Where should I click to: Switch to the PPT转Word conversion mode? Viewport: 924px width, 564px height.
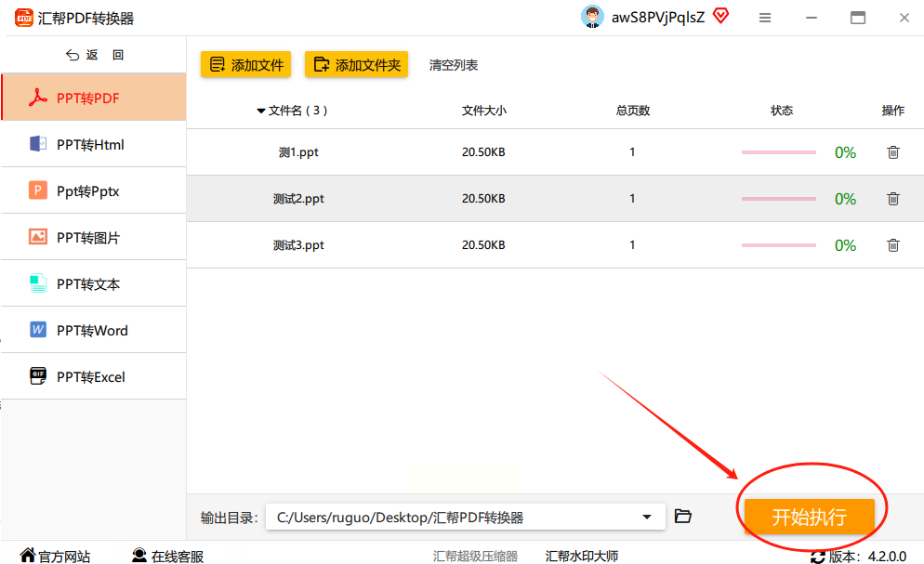[94, 330]
